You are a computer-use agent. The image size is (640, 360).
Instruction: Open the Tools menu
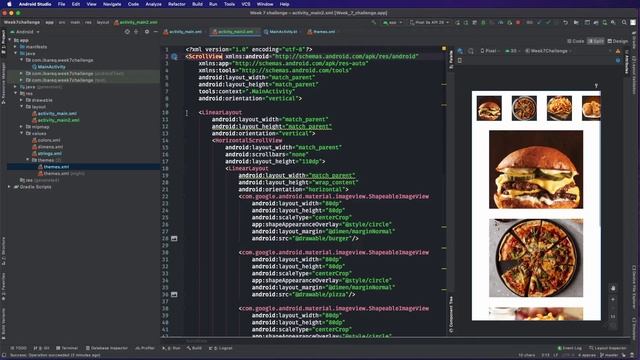(229, 4)
